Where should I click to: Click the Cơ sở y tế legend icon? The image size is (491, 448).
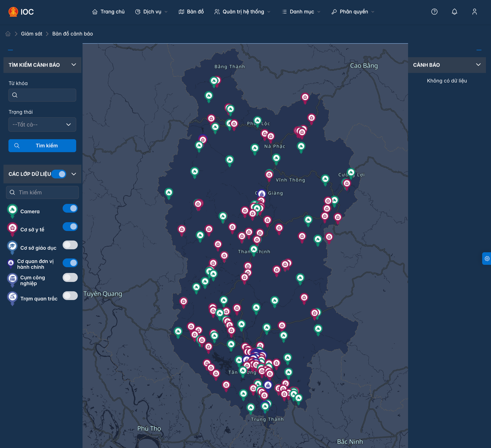(x=12, y=229)
